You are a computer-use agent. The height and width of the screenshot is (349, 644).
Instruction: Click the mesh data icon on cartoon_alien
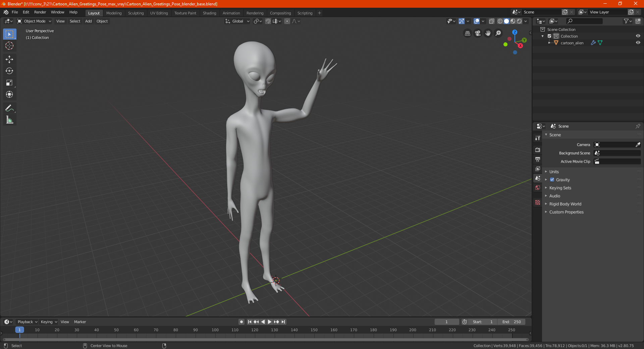[x=600, y=43]
